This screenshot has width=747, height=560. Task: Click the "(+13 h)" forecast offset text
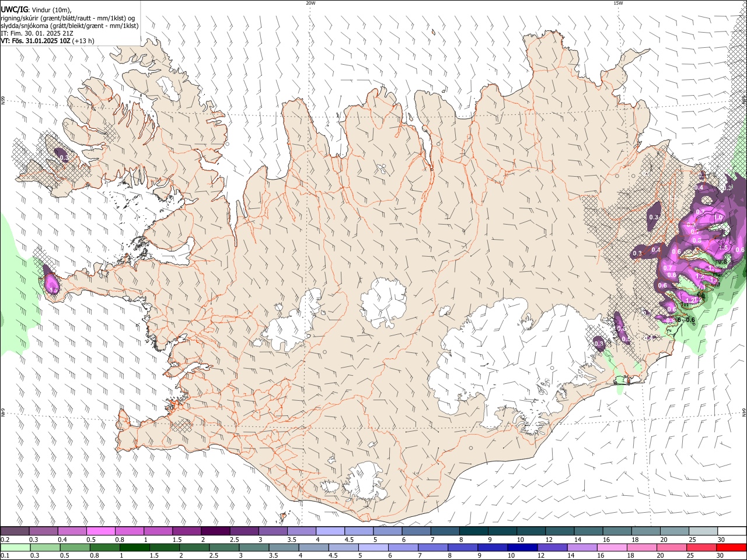[83, 41]
